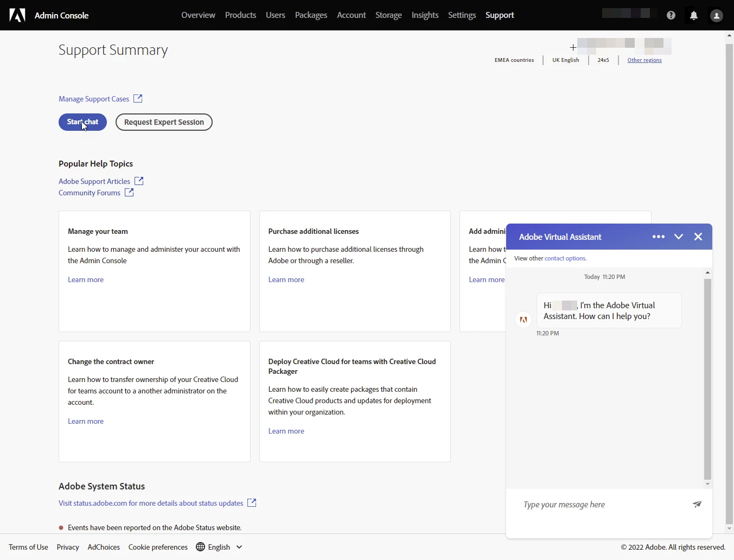Viewport: 734px width, 560px height.
Task: Open the user profile avatar icon
Action: [717, 16]
